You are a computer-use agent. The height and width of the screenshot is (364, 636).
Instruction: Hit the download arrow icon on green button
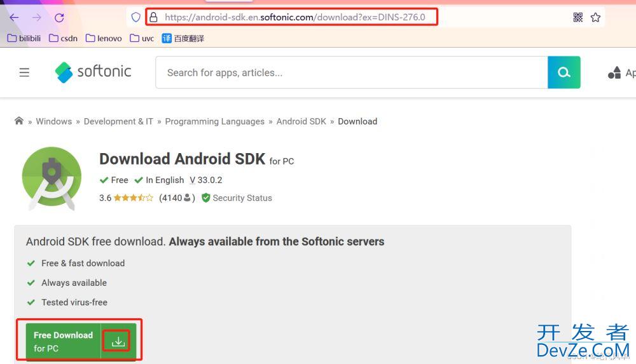coord(118,341)
